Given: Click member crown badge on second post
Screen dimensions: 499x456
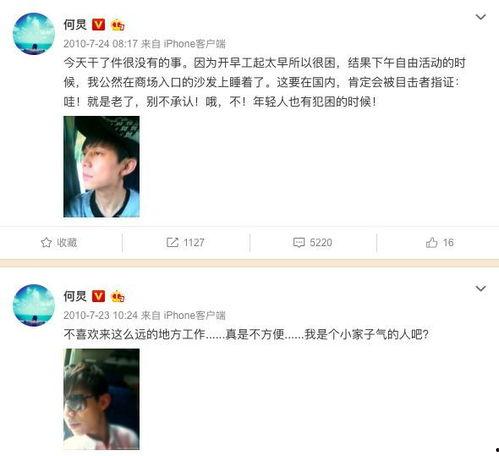Looking at the screenshot, I should [x=118, y=296].
